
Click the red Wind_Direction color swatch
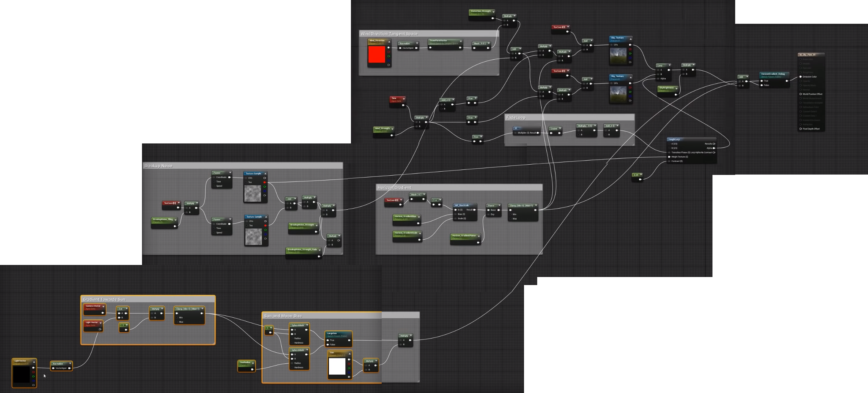coord(377,55)
